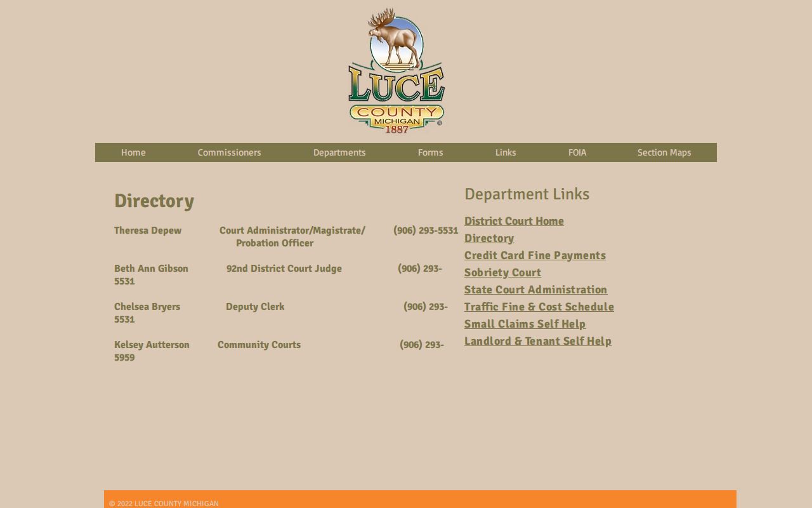Open the FOIA page
Image resolution: width=812 pixels, height=508 pixels.
point(577,152)
